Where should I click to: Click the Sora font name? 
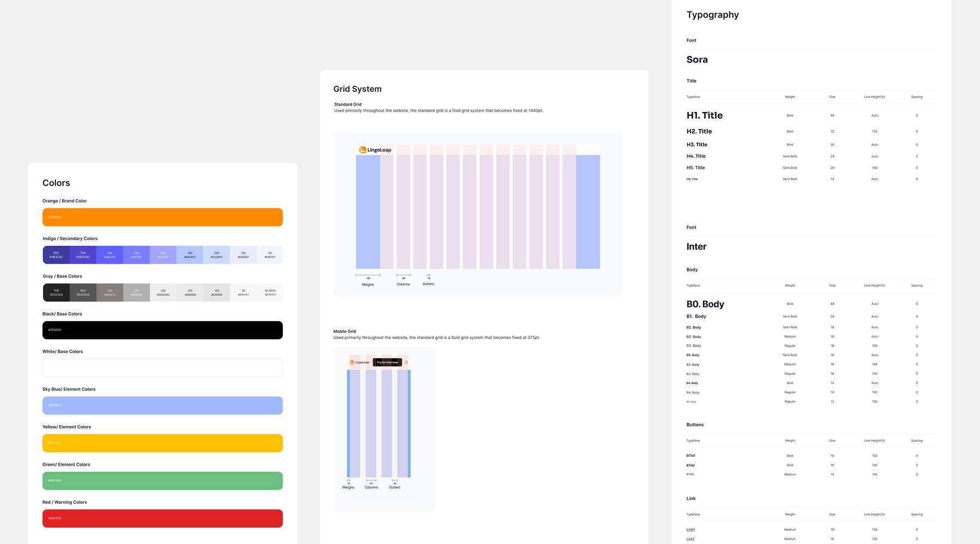[x=697, y=60]
